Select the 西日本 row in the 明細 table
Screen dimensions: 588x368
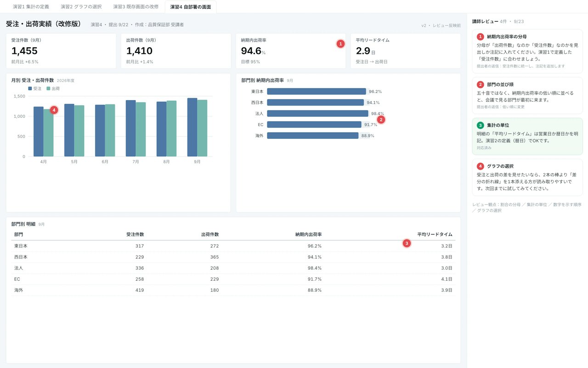click(233, 257)
